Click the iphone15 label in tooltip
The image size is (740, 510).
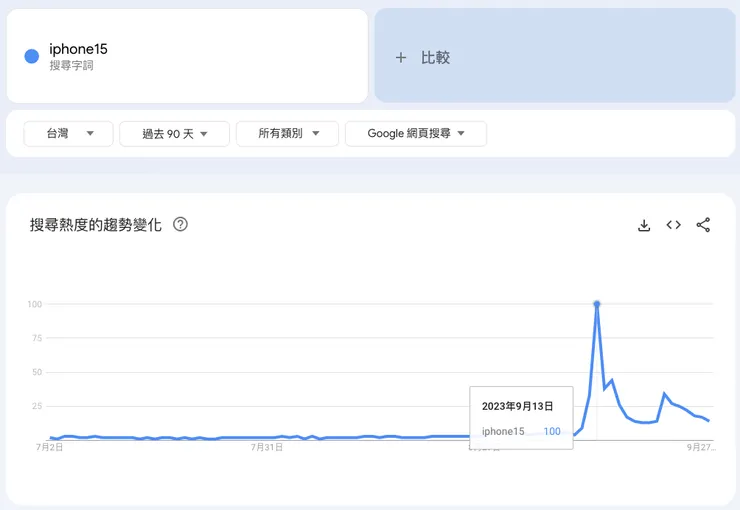[503, 431]
